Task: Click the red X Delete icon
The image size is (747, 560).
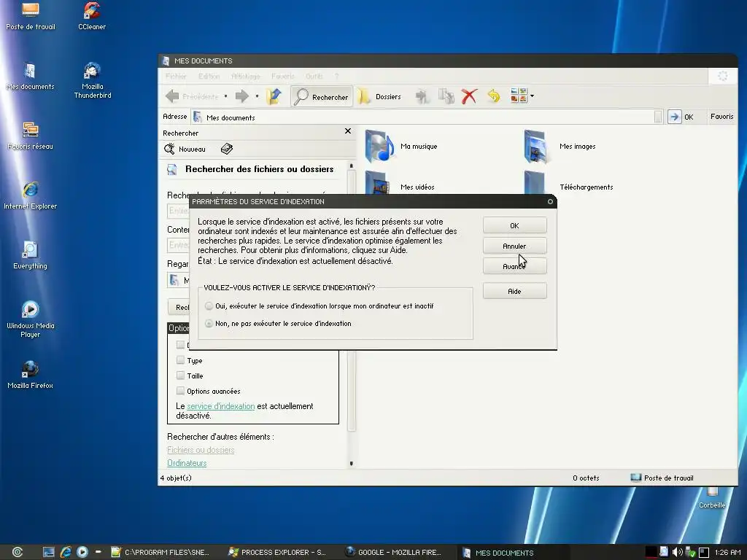Action: pos(469,96)
